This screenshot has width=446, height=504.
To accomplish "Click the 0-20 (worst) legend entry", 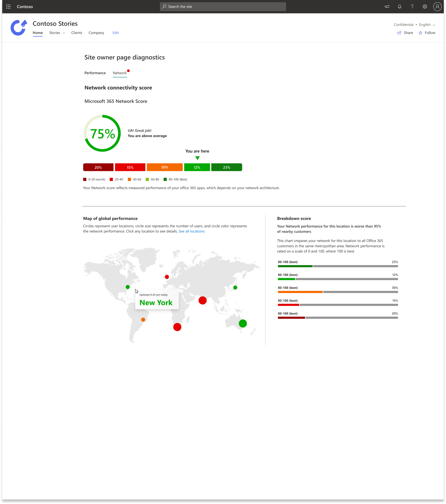I will coord(94,180).
